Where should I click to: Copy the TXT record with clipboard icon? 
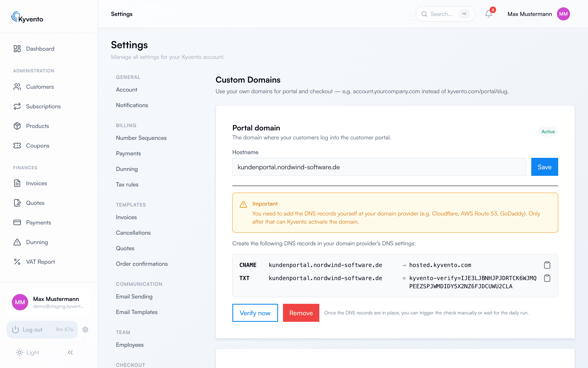547,278
